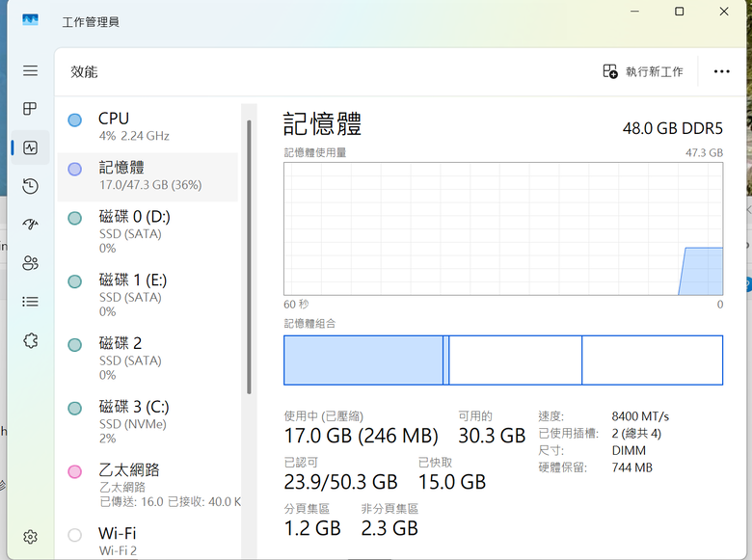Select 磁碟 2 SSD entry
The height and width of the screenshot is (560, 752).
click(x=148, y=359)
